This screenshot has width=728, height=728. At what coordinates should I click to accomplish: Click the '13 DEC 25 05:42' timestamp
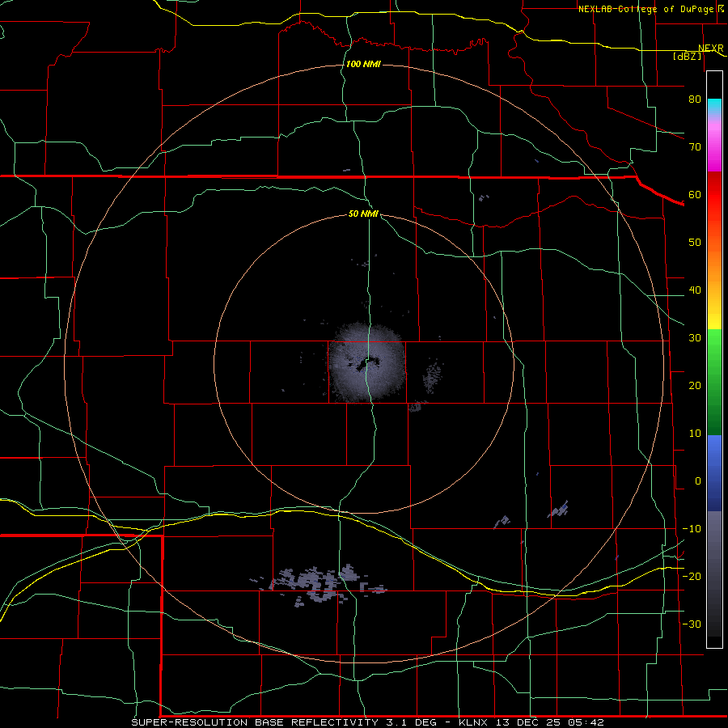click(x=550, y=722)
